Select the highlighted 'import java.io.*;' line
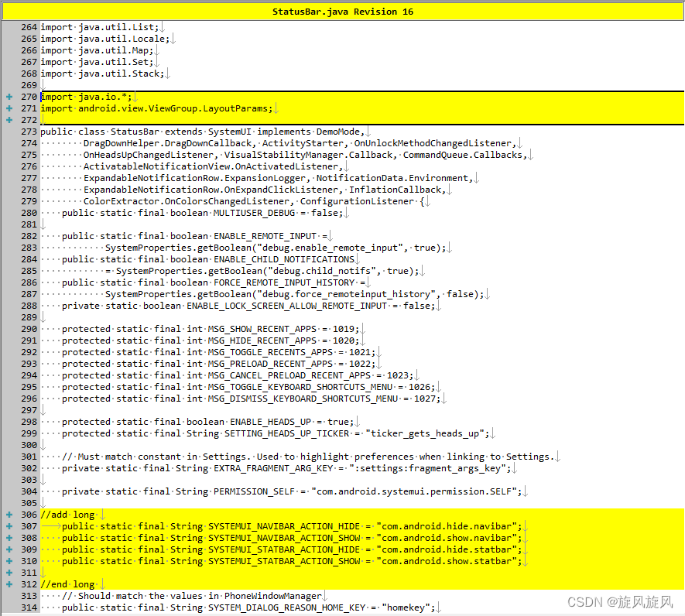The width and height of the screenshot is (685, 616). click(x=87, y=97)
